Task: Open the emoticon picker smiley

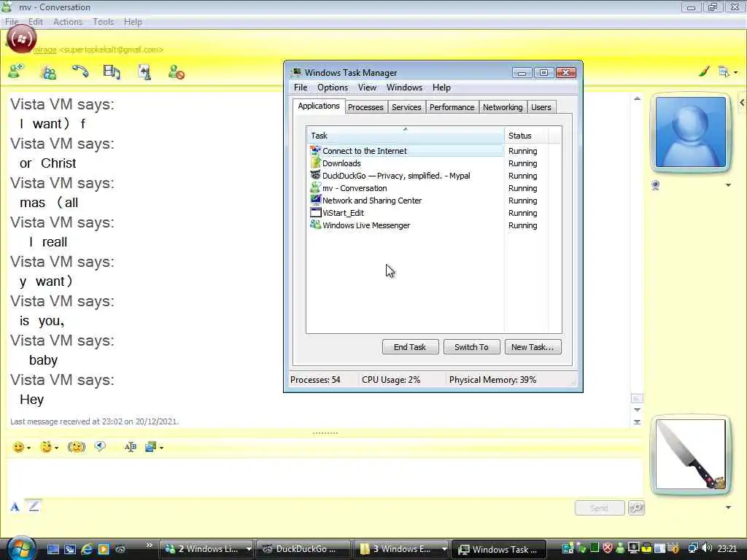Action: 21,447
